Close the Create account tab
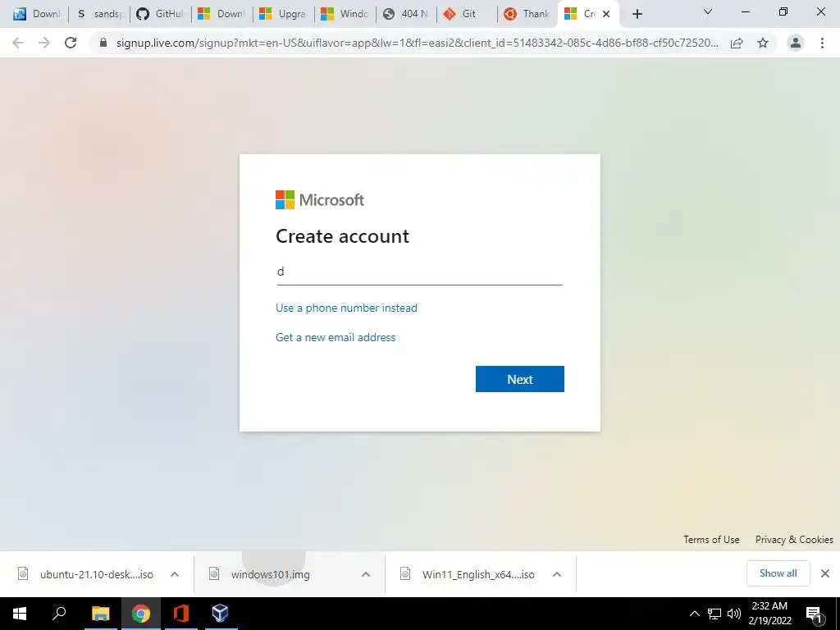 [606, 14]
